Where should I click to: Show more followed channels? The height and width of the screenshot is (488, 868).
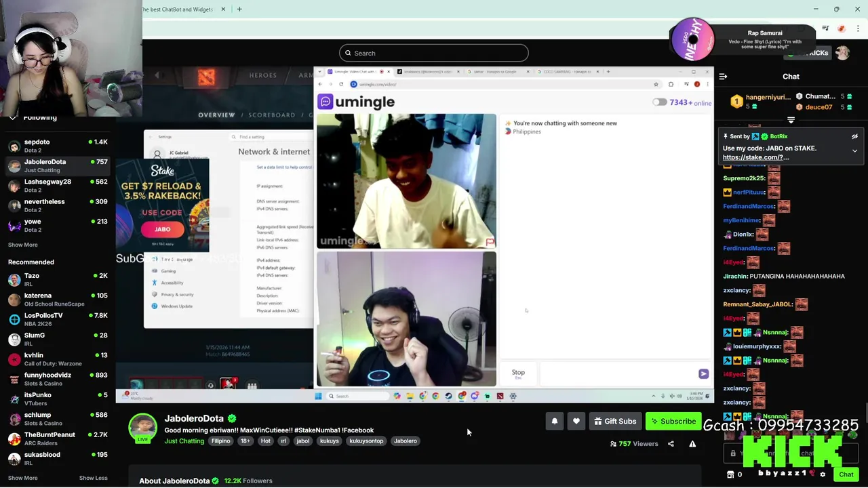point(22,245)
